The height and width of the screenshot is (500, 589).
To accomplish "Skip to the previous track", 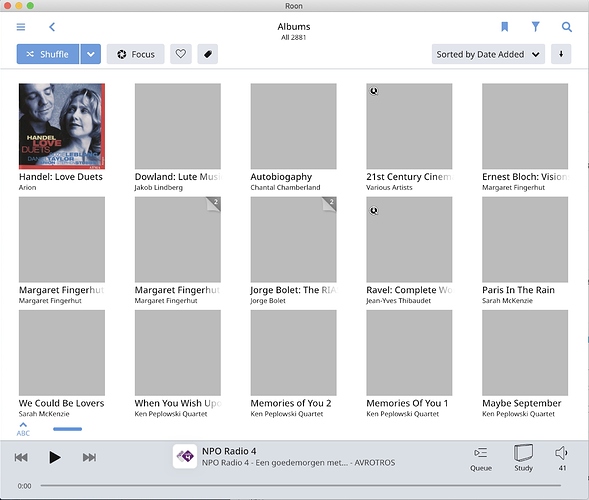I will click(21, 457).
